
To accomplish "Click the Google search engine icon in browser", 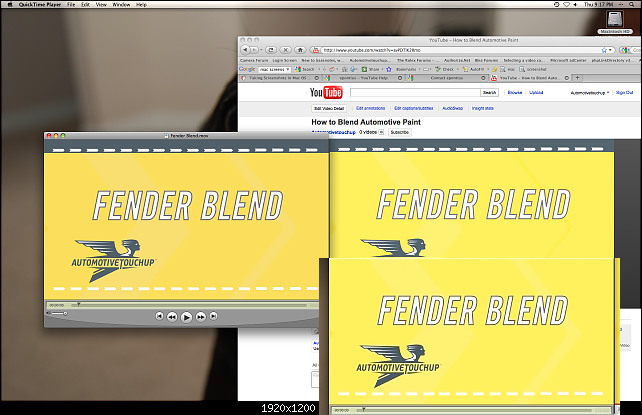I will (x=624, y=50).
